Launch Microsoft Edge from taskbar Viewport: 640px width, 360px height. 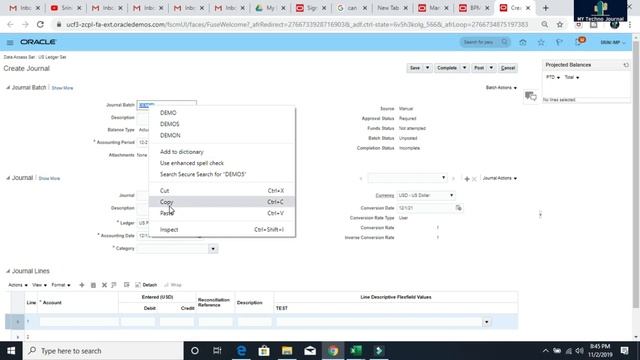click(x=241, y=351)
